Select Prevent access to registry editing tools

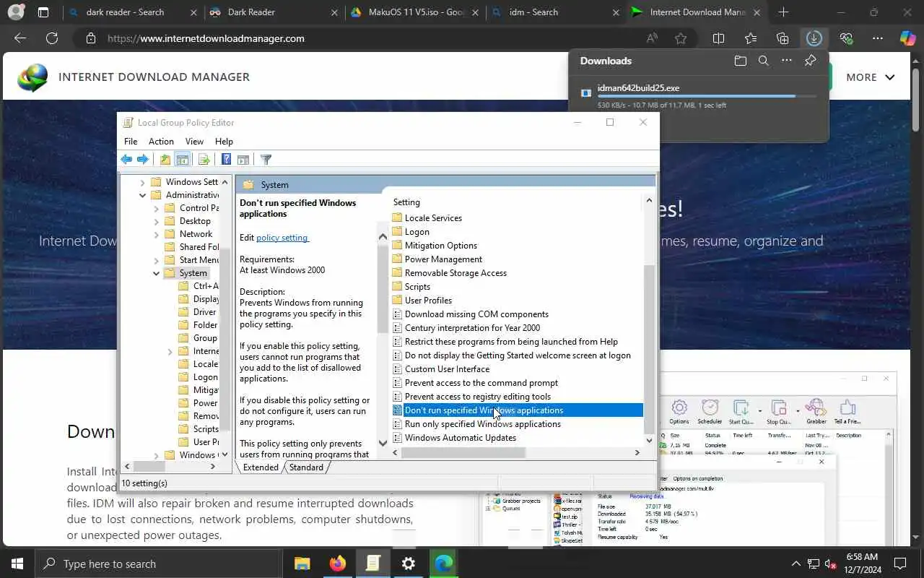[x=477, y=397]
